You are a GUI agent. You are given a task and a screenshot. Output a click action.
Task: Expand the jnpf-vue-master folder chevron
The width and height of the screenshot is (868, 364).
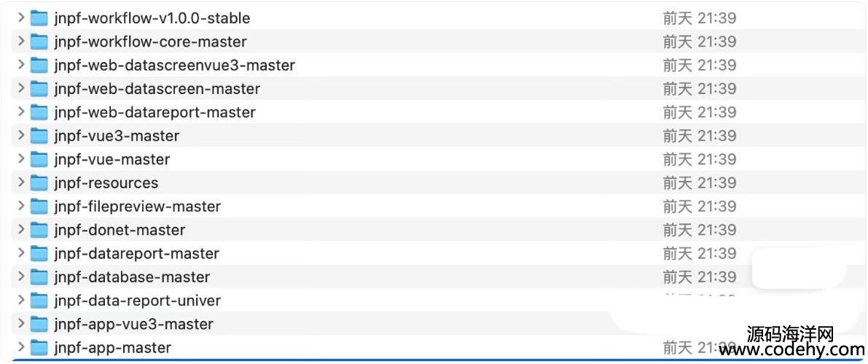tap(21, 159)
